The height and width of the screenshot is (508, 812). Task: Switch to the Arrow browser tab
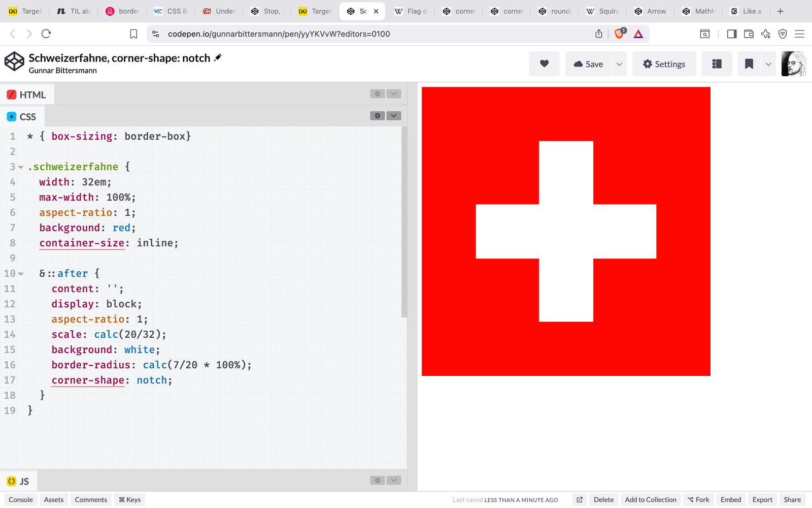[651, 11]
